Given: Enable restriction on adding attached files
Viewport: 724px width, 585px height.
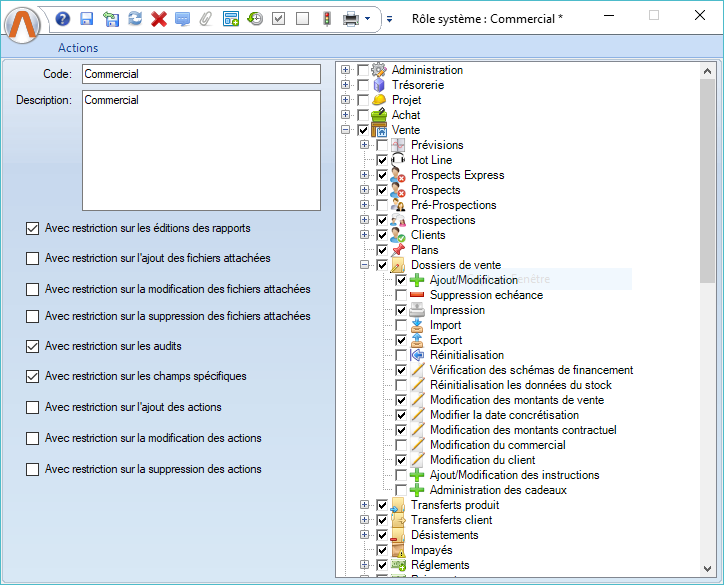Looking at the screenshot, I should pos(33,259).
